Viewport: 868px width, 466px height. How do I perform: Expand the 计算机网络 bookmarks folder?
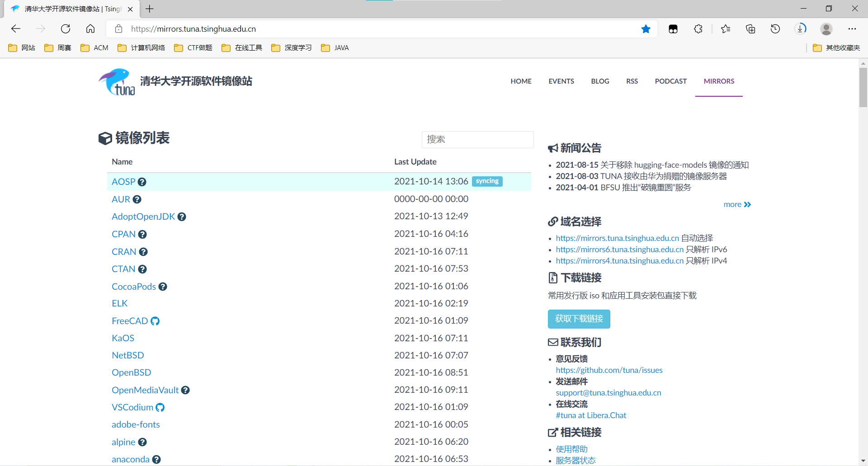142,48
